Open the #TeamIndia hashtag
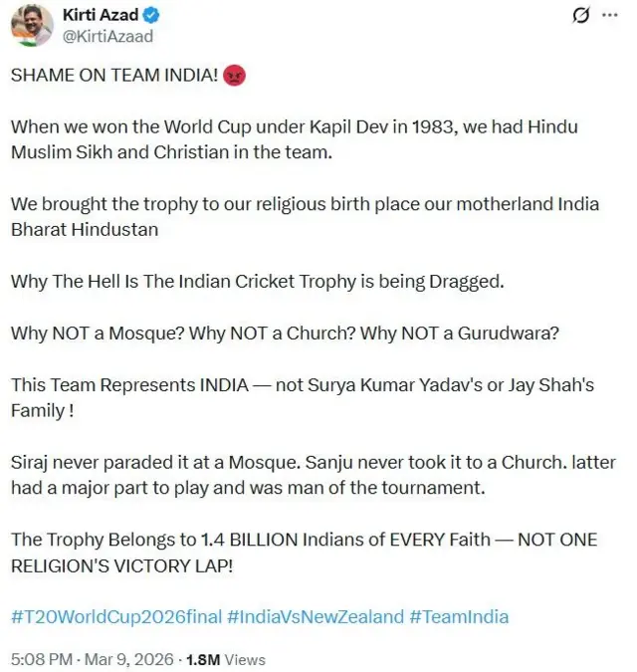Screen dimensions: 637x672 (x=458, y=616)
